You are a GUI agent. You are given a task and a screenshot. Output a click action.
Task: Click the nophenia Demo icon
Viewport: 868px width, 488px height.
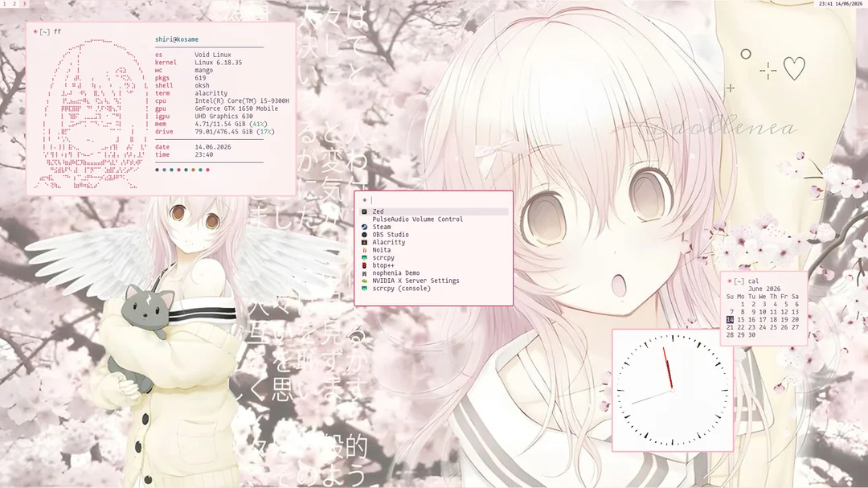[364, 273]
